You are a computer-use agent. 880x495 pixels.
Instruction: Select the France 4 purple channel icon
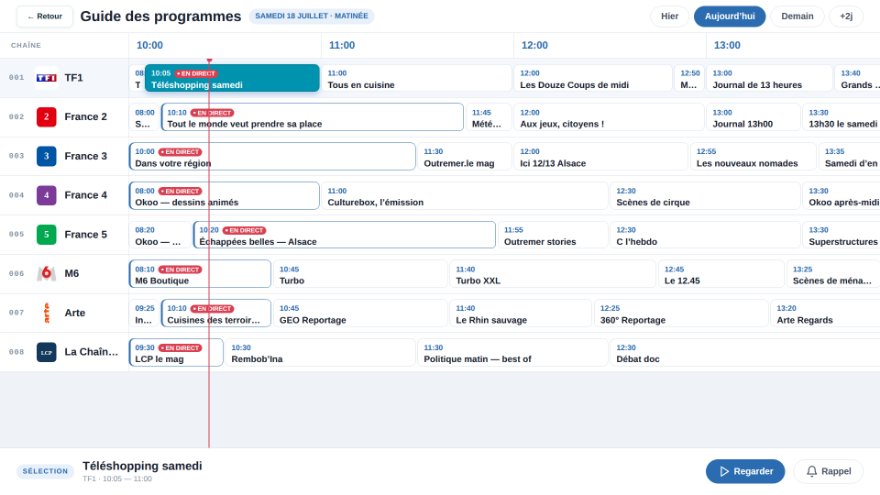(46, 195)
